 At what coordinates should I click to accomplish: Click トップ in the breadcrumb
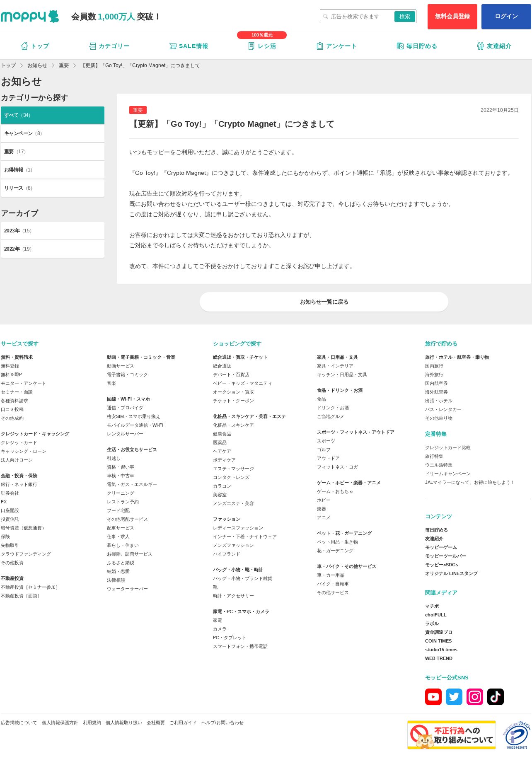pos(8,65)
